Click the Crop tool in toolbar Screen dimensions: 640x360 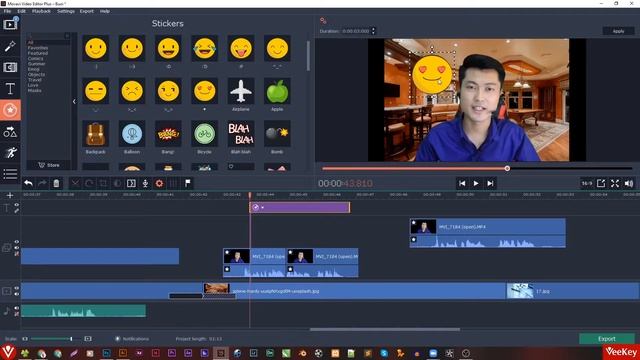[103, 183]
